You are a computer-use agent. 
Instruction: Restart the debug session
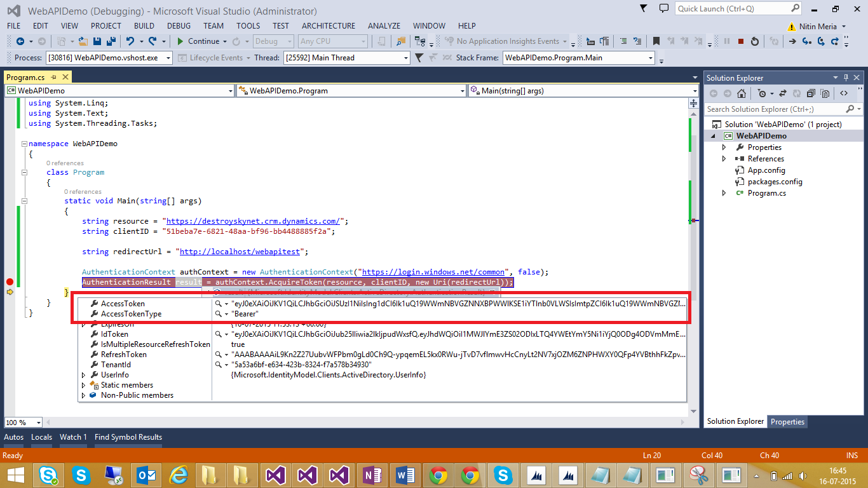pos(755,41)
